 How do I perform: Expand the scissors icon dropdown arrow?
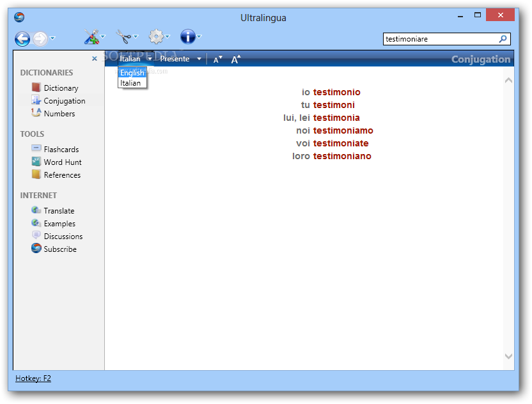(x=136, y=36)
